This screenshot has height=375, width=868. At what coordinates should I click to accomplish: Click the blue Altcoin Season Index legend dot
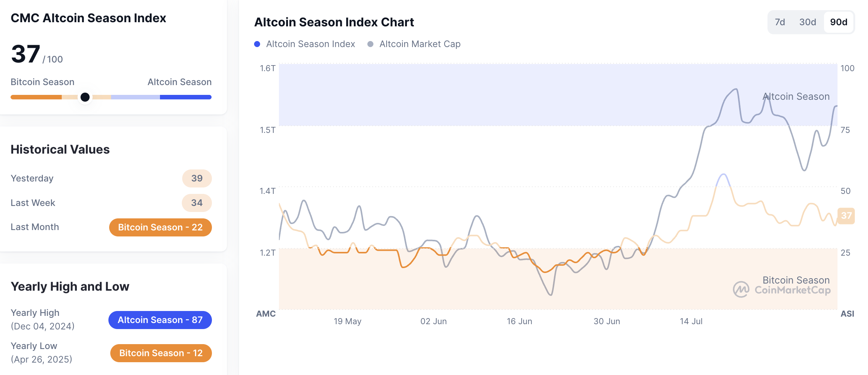[x=257, y=44]
